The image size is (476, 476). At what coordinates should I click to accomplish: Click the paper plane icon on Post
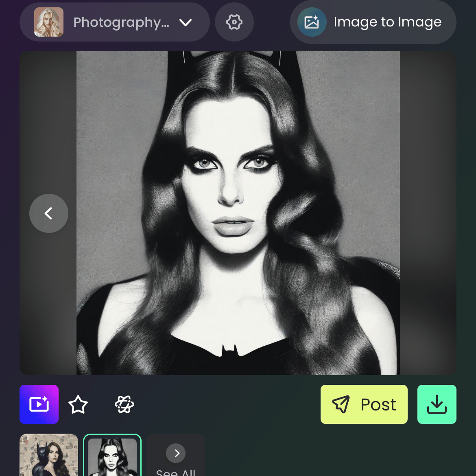(x=341, y=404)
